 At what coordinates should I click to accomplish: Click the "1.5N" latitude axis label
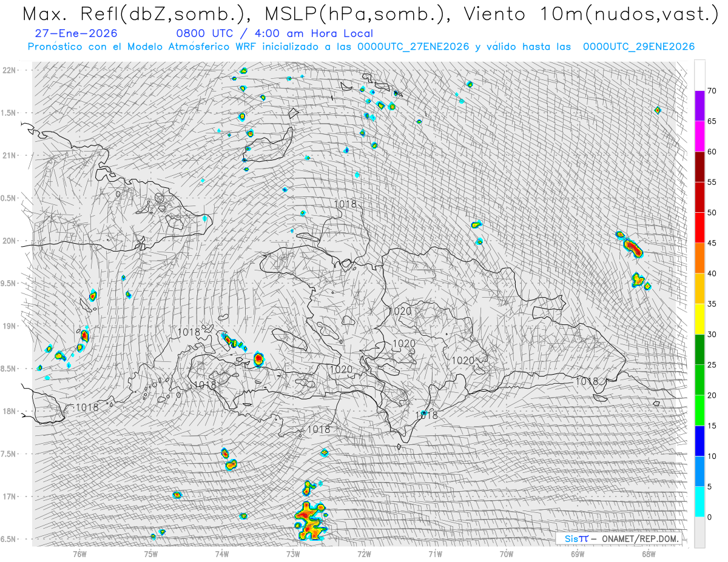(x=8, y=113)
